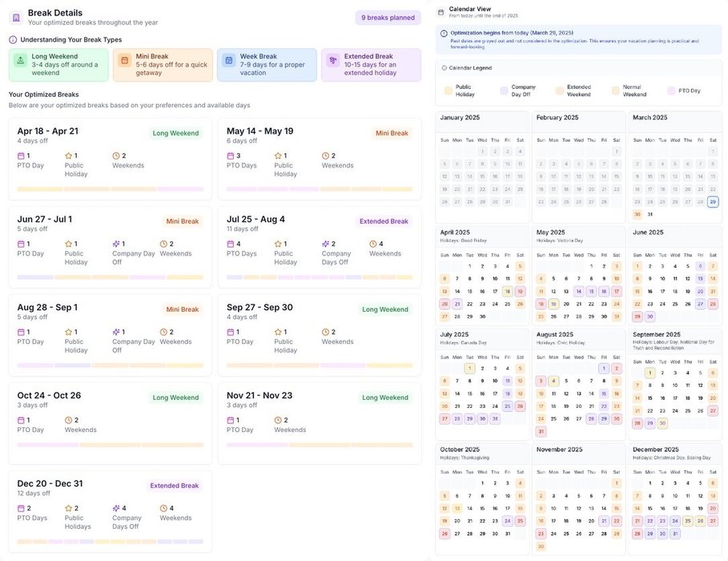Select September 30 in September 2025 calendar
This screenshot has width=728, height=561.
click(662, 423)
